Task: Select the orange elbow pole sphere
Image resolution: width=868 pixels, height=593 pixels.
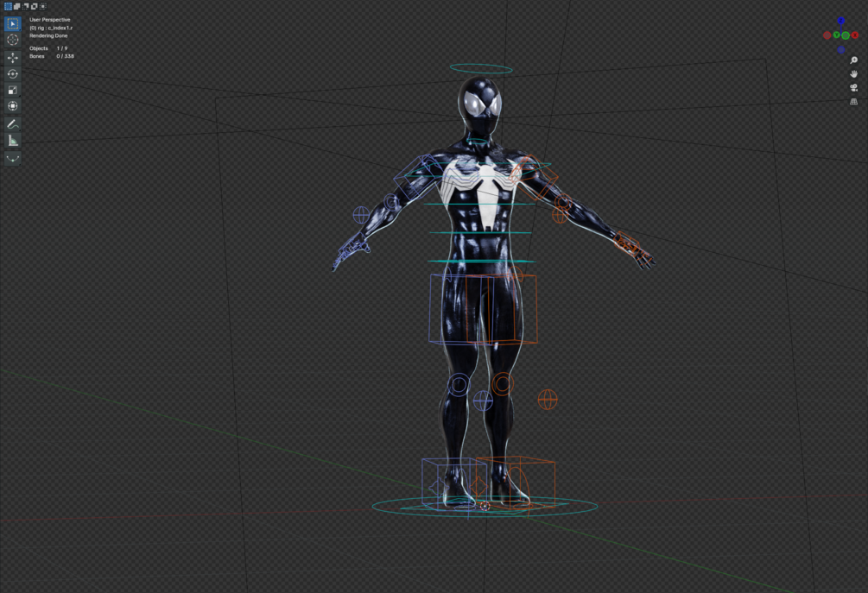Action: [560, 215]
